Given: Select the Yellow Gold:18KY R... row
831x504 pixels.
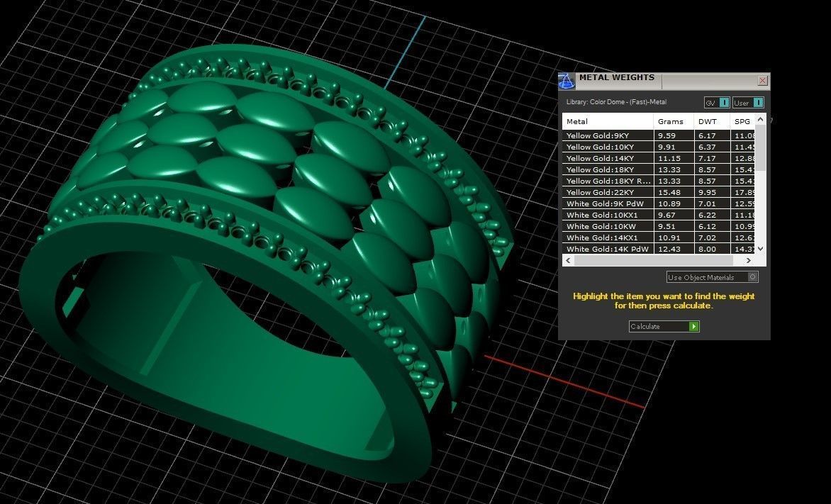Looking at the screenshot, I should coord(659,181).
